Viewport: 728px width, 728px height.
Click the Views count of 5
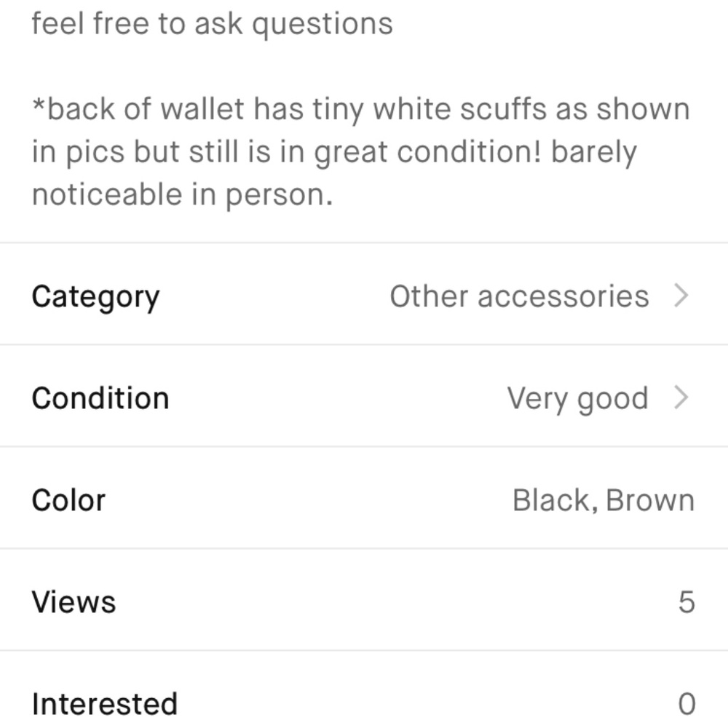point(687,602)
